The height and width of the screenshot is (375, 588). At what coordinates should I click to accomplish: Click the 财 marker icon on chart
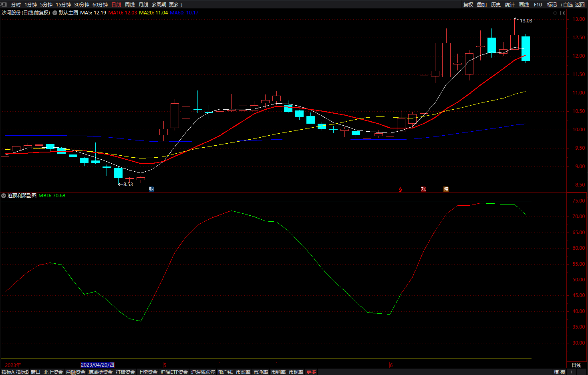[x=151, y=189]
